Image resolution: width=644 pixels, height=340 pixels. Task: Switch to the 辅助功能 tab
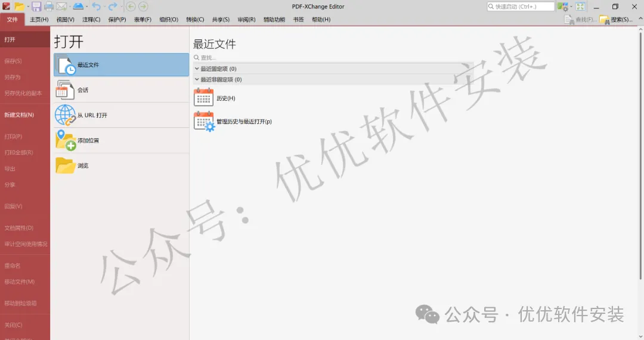click(x=274, y=19)
